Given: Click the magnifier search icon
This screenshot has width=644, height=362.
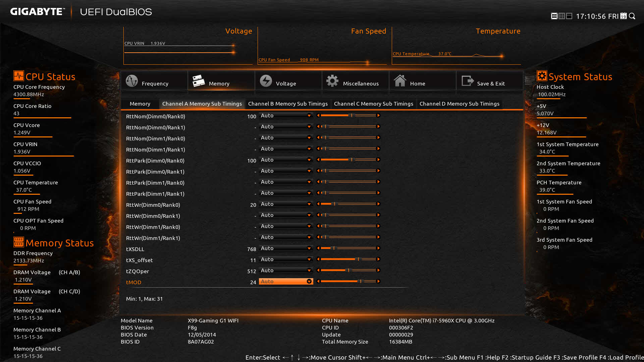Looking at the screenshot, I should coord(632,16).
